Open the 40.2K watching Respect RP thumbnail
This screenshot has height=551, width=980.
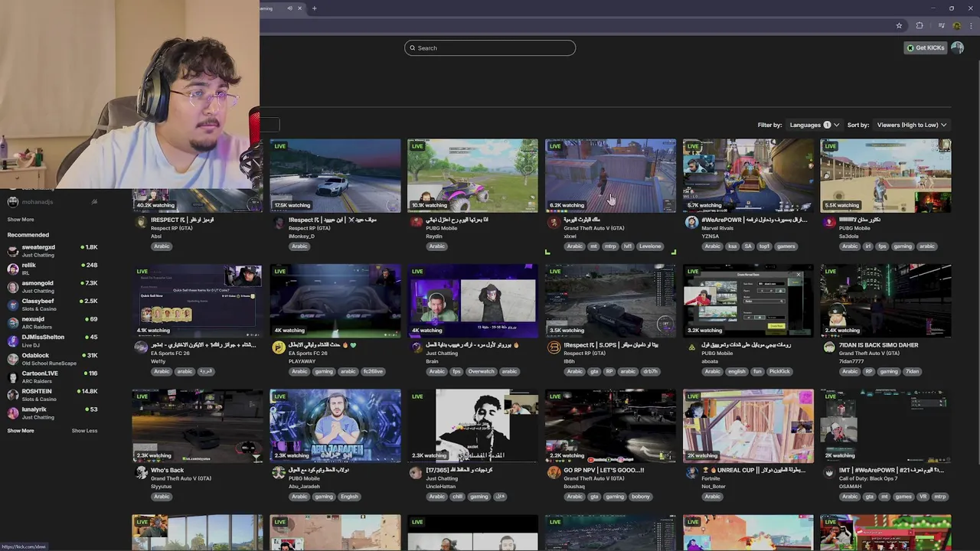(x=197, y=175)
